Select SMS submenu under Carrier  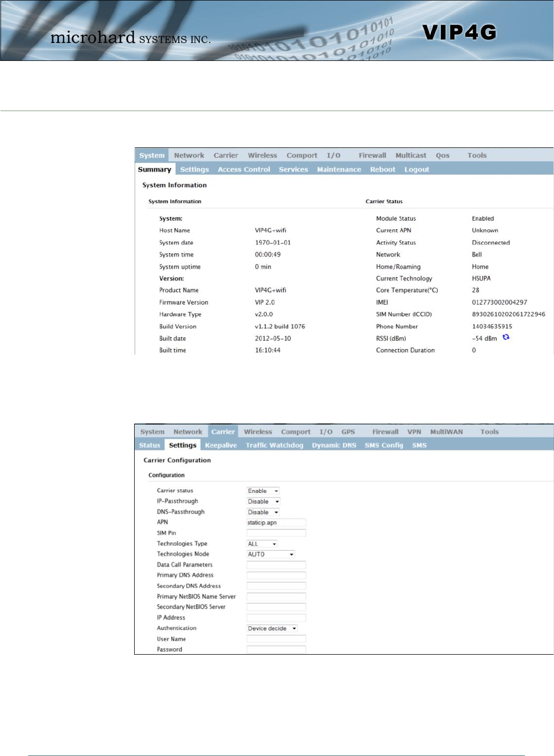coord(419,445)
